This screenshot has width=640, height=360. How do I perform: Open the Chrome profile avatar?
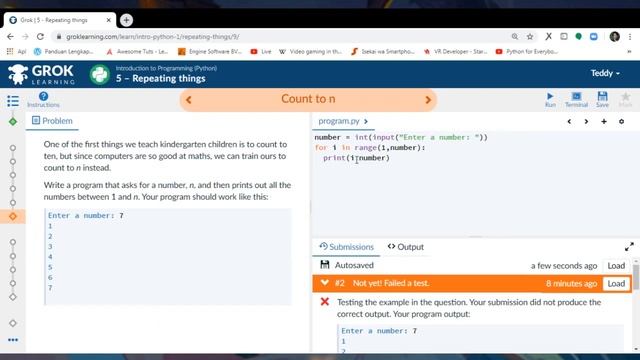click(x=615, y=37)
